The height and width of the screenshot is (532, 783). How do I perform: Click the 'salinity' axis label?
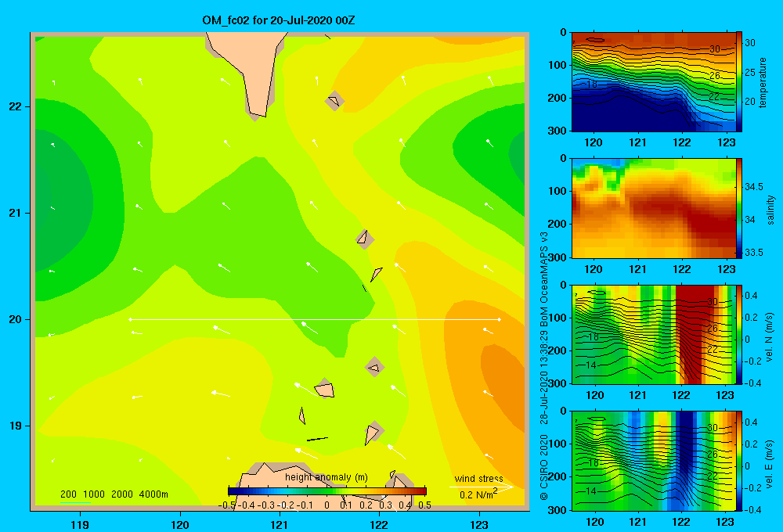(x=770, y=210)
